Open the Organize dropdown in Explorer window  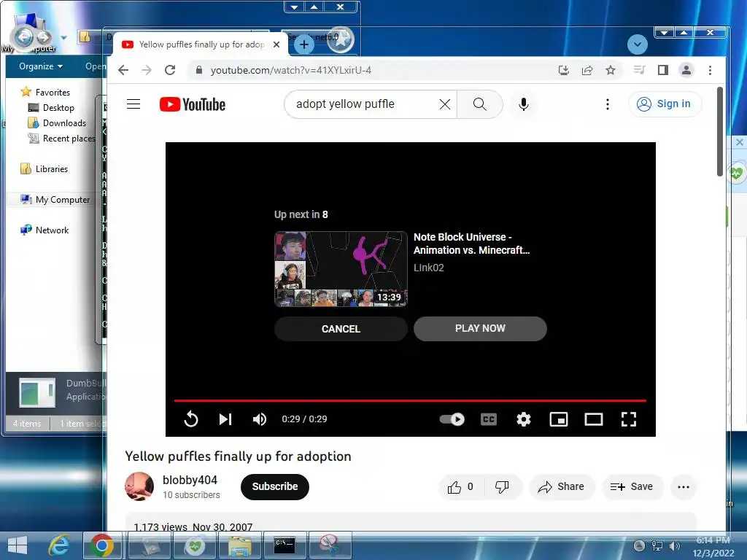(x=41, y=66)
